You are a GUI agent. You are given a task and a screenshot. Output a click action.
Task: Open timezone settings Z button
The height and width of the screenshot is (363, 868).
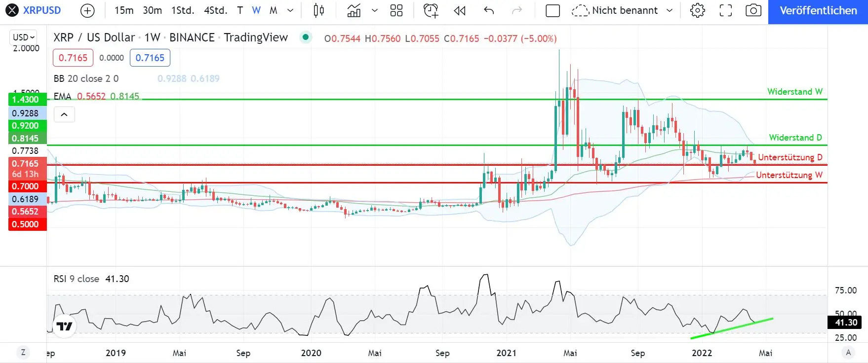click(23, 353)
